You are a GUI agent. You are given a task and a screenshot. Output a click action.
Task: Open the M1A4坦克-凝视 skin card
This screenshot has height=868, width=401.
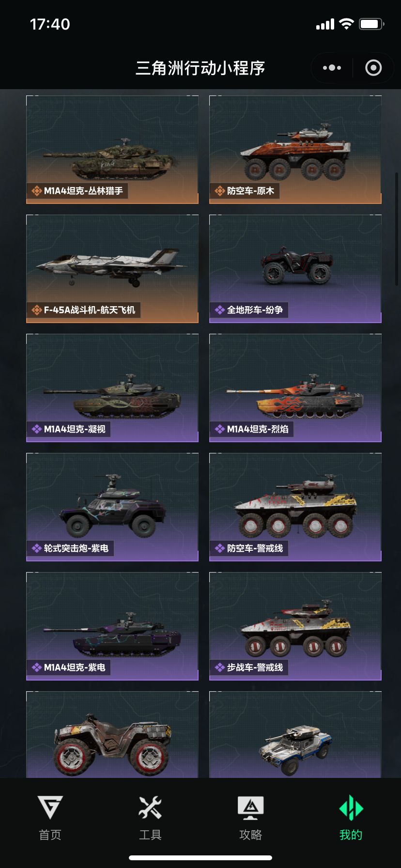point(112,387)
